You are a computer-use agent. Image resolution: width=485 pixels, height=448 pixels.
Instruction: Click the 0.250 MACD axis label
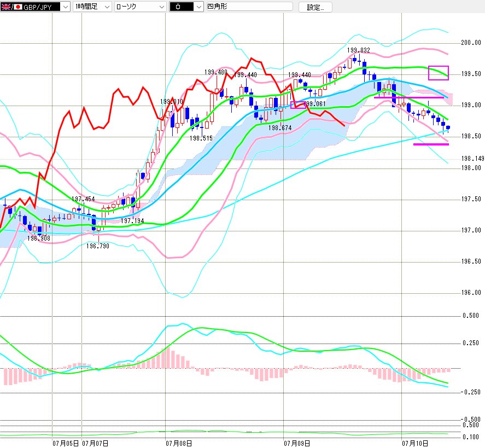pyautogui.click(x=471, y=343)
